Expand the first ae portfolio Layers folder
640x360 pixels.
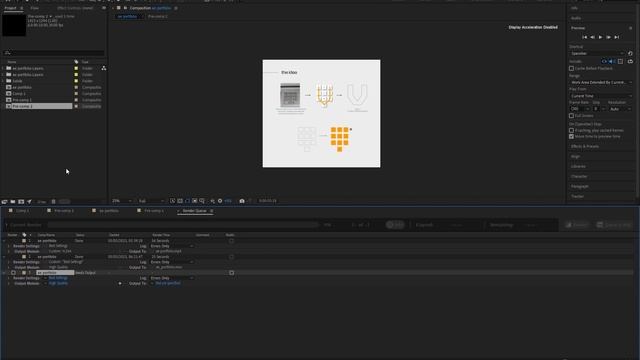tap(3, 69)
